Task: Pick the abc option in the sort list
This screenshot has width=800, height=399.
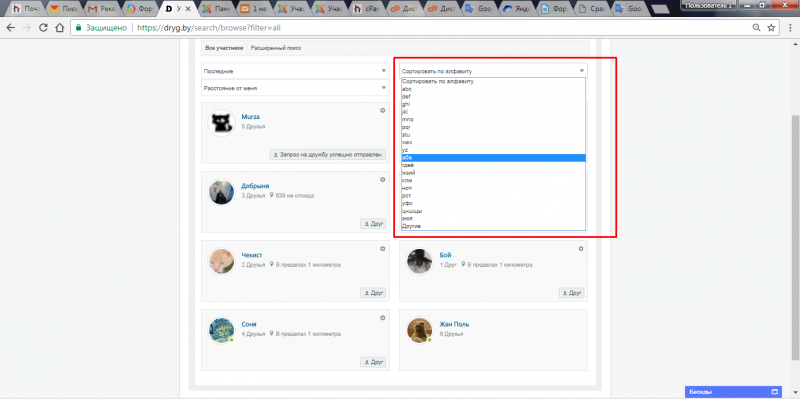Action: [493, 89]
